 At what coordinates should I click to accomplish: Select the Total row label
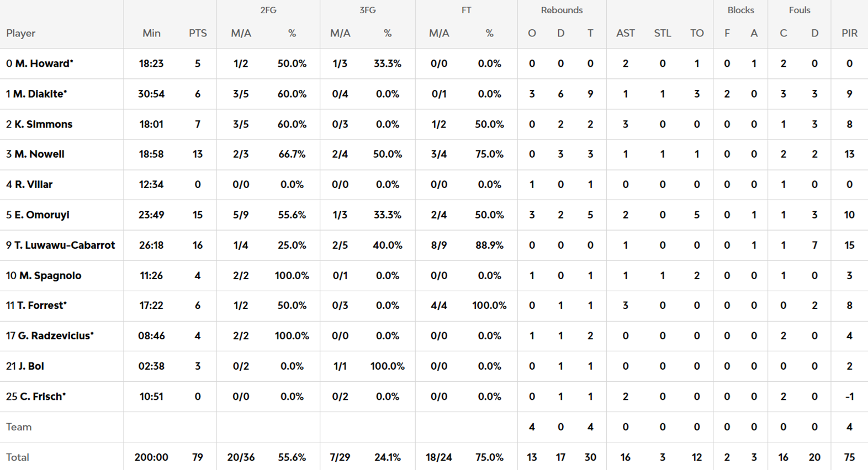(x=18, y=457)
